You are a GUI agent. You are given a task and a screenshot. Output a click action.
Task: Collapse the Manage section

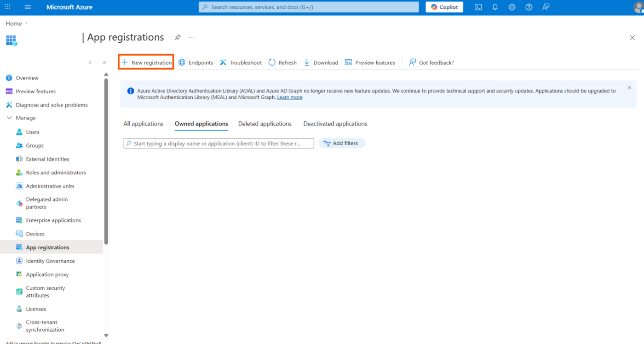click(x=9, y=118)
